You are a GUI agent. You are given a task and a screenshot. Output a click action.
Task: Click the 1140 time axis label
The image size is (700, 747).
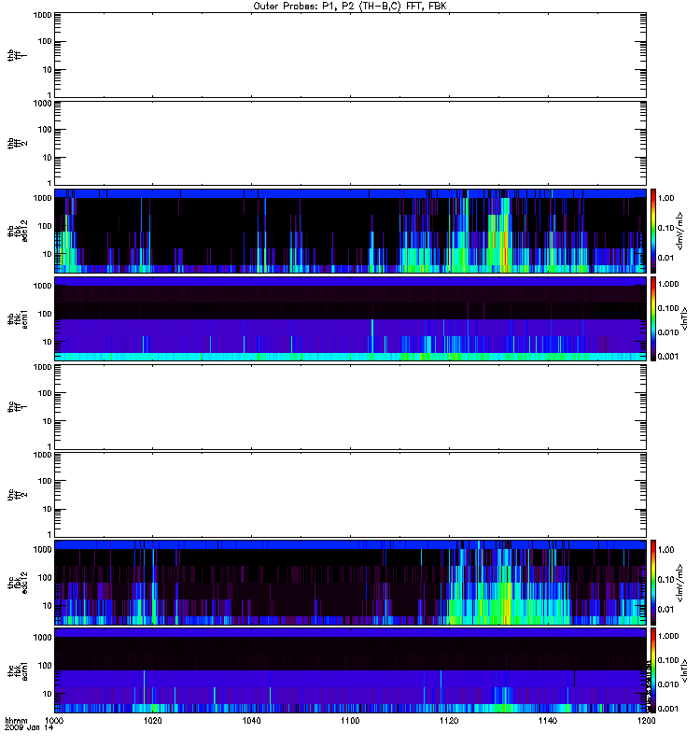548,721
